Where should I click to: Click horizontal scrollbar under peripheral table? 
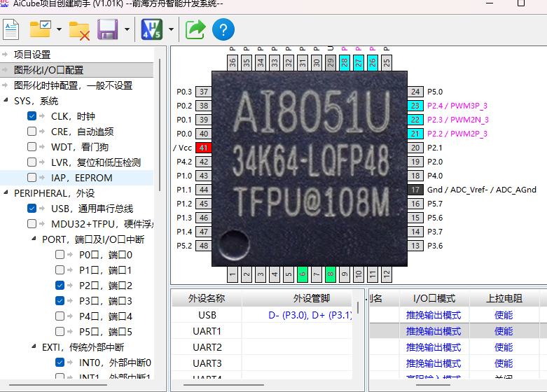[223, 385]
